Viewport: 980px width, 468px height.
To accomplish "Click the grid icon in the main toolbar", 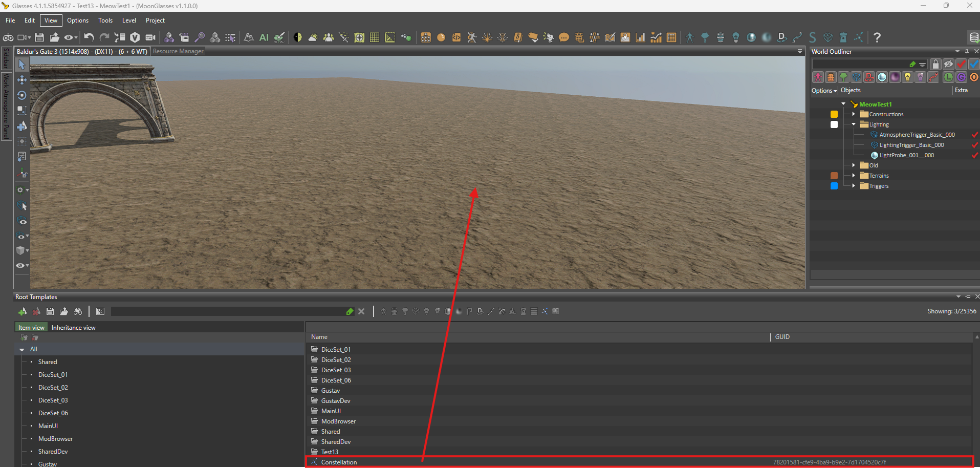I will pos(375,37).
